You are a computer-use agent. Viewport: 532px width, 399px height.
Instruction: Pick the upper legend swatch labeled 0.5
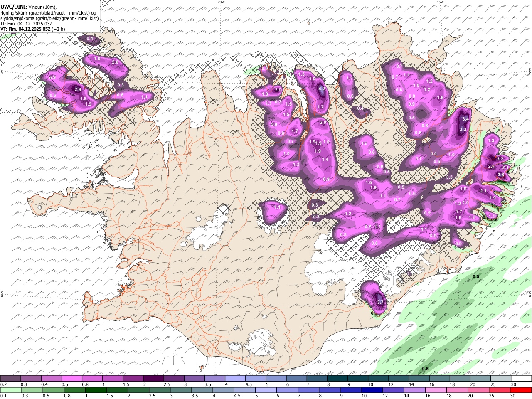click(71, 379)
